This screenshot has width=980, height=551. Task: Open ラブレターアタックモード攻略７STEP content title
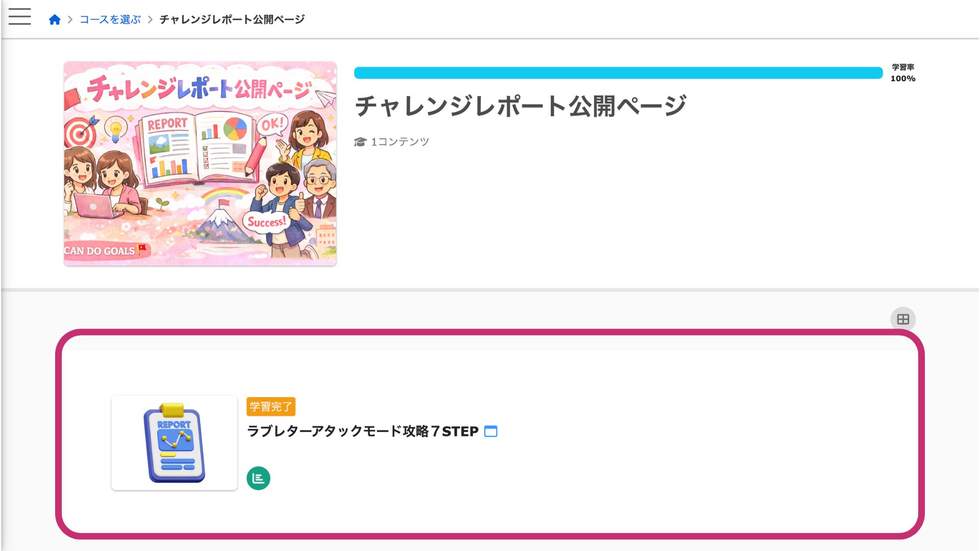pos(362,432)
